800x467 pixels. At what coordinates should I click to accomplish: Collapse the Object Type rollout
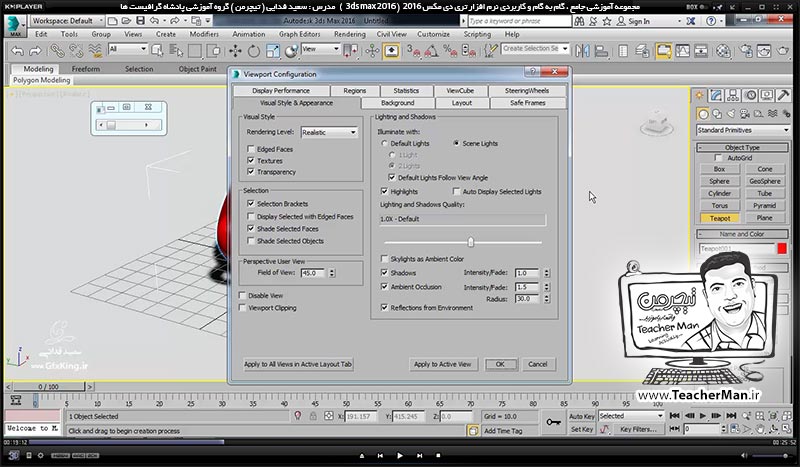pos(742,148)
